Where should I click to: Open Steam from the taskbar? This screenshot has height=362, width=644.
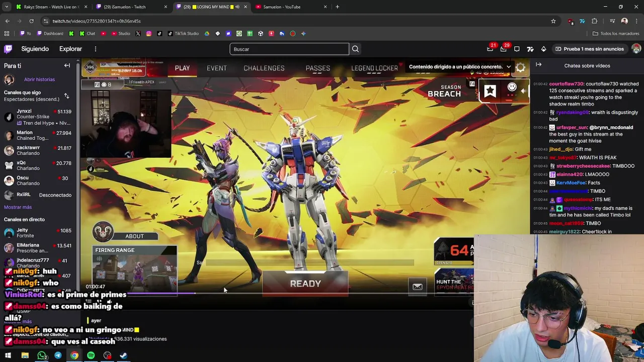coord(123,355)
